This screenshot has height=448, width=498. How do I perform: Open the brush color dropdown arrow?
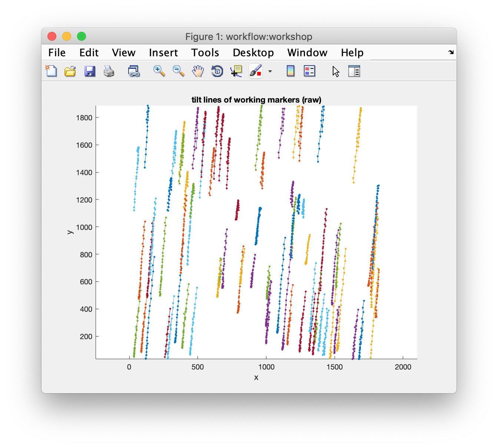[x=270, y=71]
